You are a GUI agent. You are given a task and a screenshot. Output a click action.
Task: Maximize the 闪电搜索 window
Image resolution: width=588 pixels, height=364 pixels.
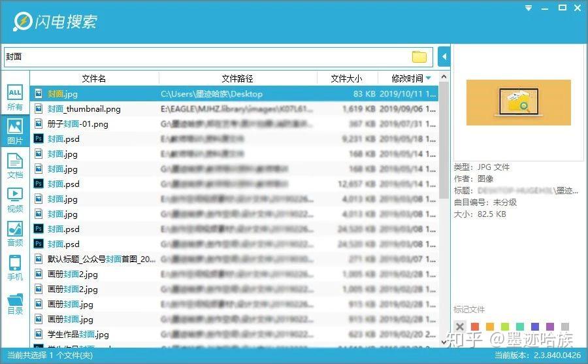pyautogui.click(x=562, y=7)
